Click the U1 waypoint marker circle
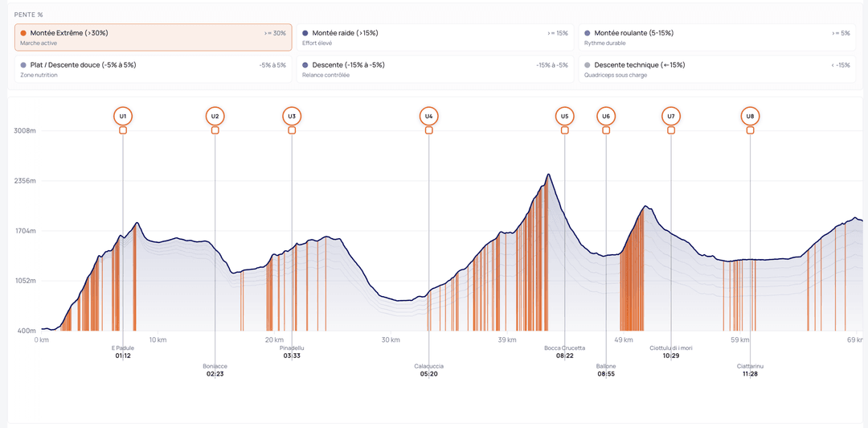 123,117
